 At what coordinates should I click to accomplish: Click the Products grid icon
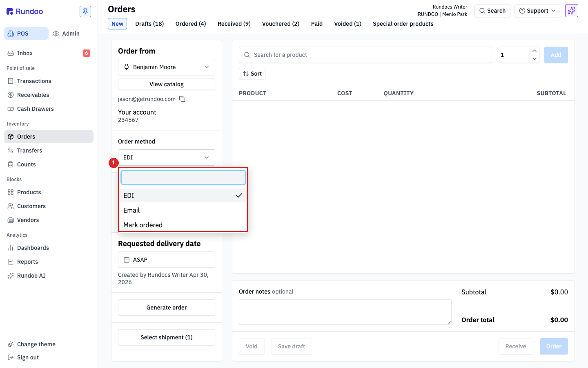11,192
